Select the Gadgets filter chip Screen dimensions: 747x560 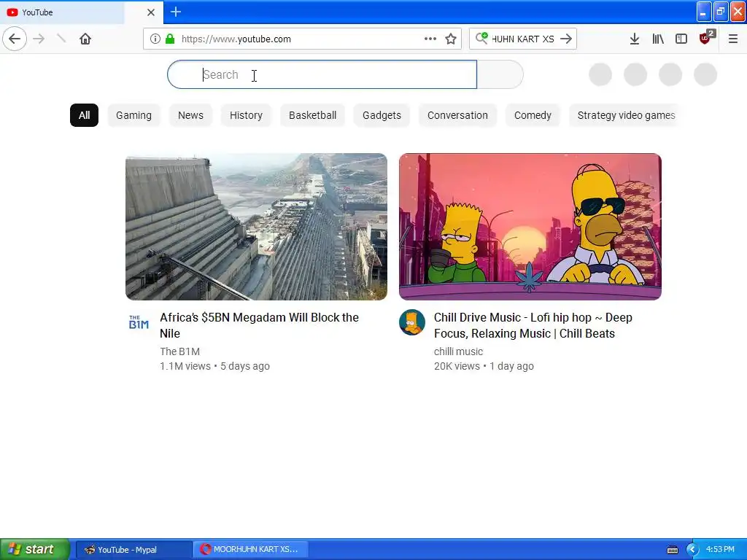point(382,115)
